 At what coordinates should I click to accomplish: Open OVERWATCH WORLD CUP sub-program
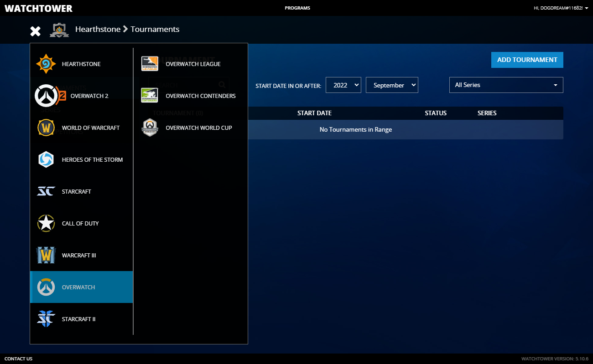tap(199, 128)
